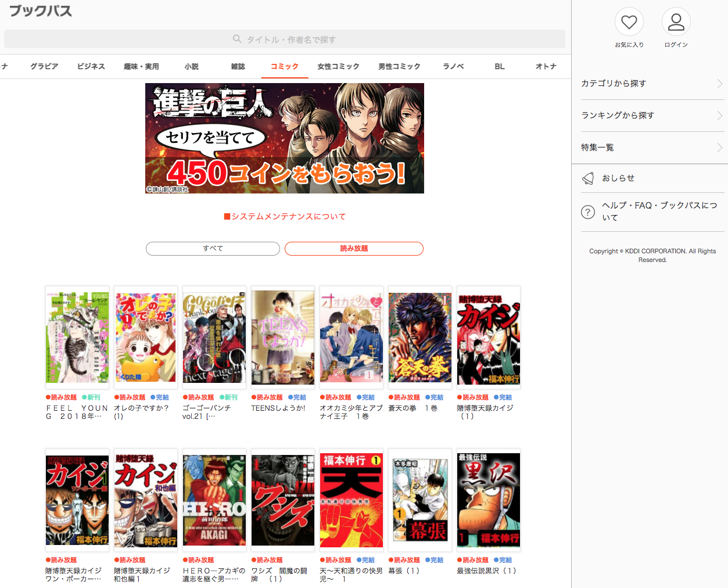Image resolution: width=728 pixels, height=588 pixels.
Task: Switch to the ビジネス tab
Action: [91, 66]
